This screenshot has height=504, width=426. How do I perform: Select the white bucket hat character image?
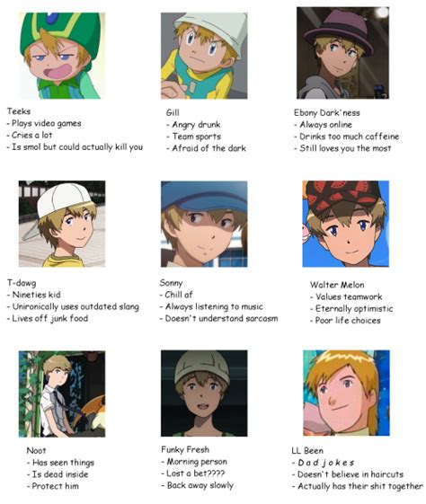[x=204, y=56]
